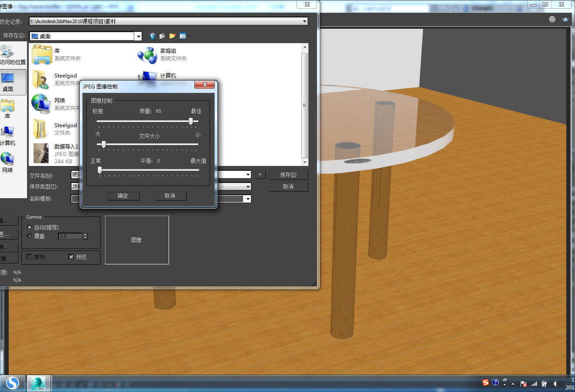Click the STOP render icon

pyautogui.click(x=552, y=20)
